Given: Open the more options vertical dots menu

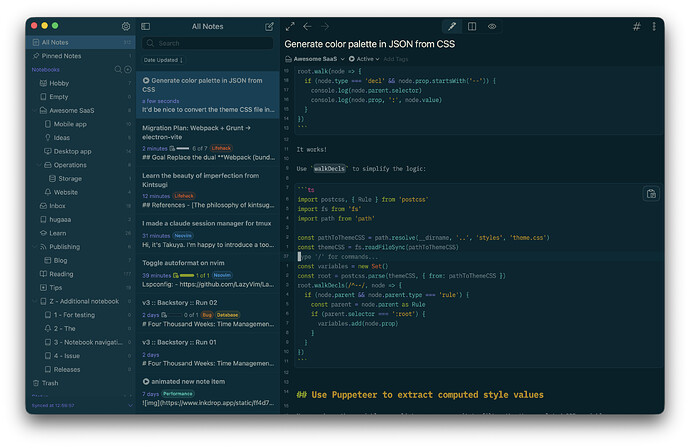Looking at the screenshot, I should 654,26.
